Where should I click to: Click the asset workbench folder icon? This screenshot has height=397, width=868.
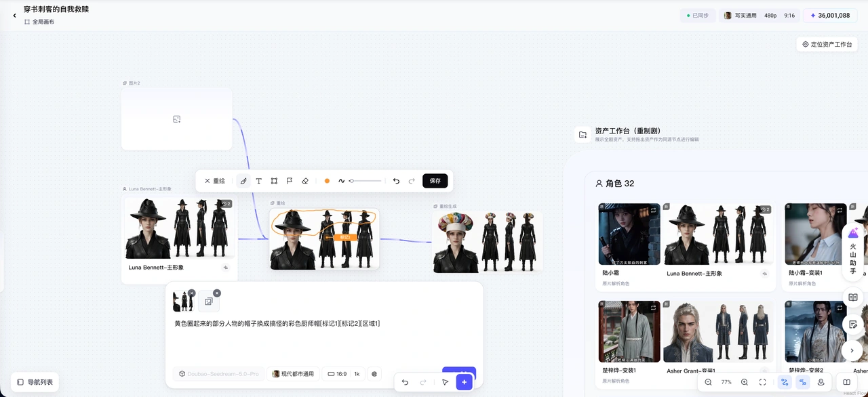[x=583, y=135]
